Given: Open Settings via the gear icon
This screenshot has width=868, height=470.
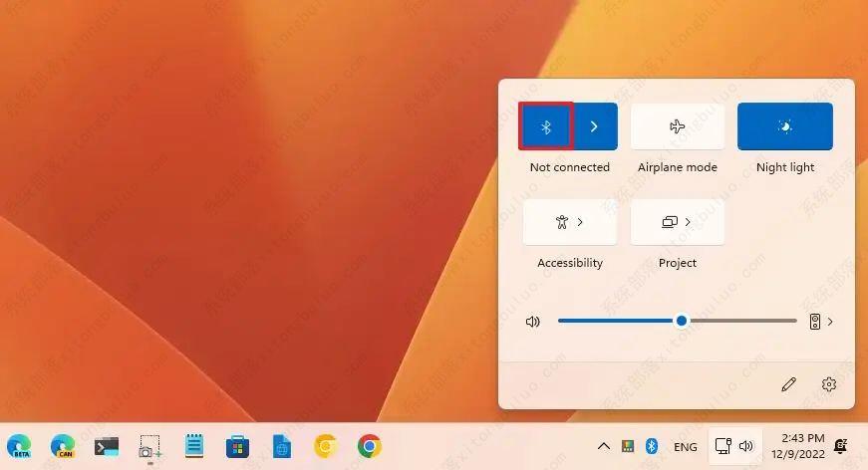Looking at the screenshot, I should tap(829, 384).
